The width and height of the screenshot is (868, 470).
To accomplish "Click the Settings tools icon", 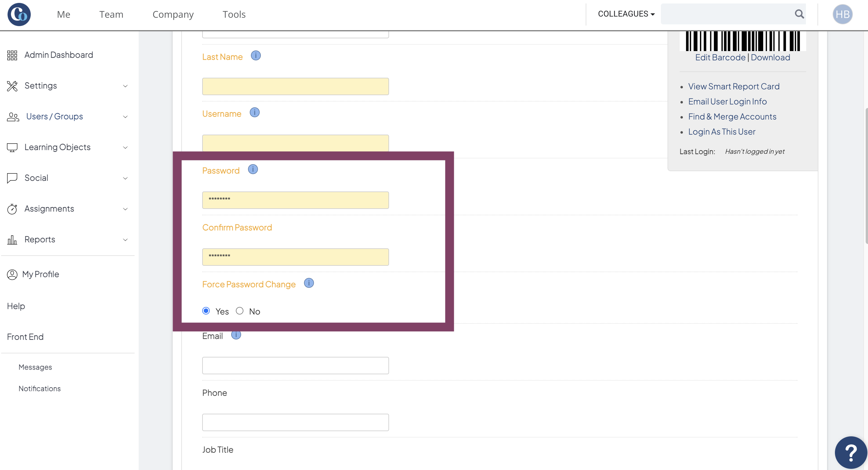I will [x=12, y=86].
